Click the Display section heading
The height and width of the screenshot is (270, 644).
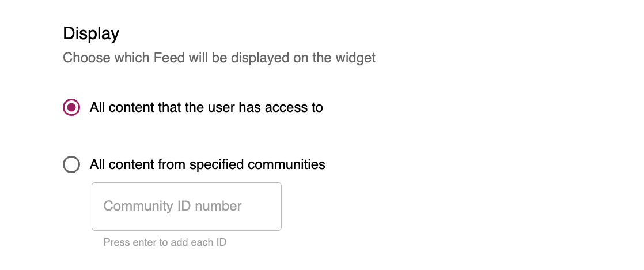point(91,33)
